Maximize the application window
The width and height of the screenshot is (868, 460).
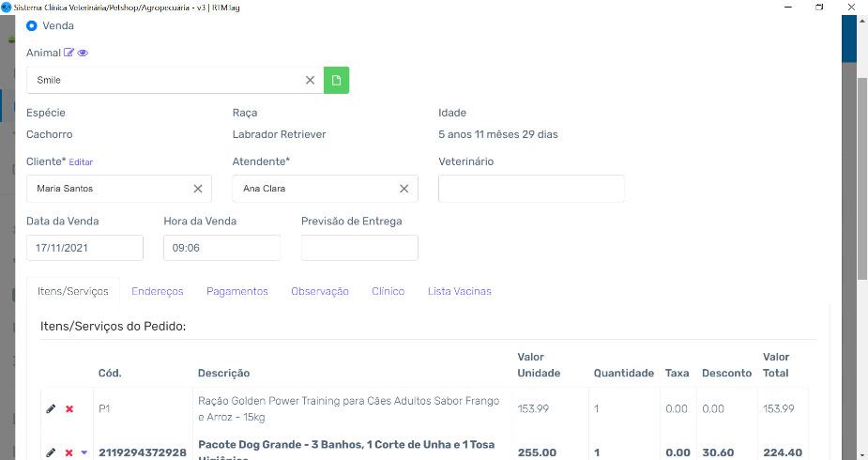(819, 8)
